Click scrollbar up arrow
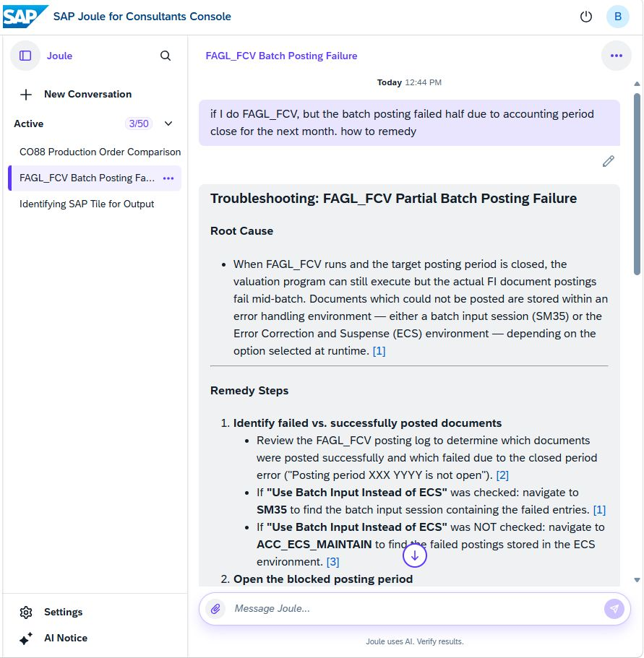 pyautogui.click(x=637, y=84)
